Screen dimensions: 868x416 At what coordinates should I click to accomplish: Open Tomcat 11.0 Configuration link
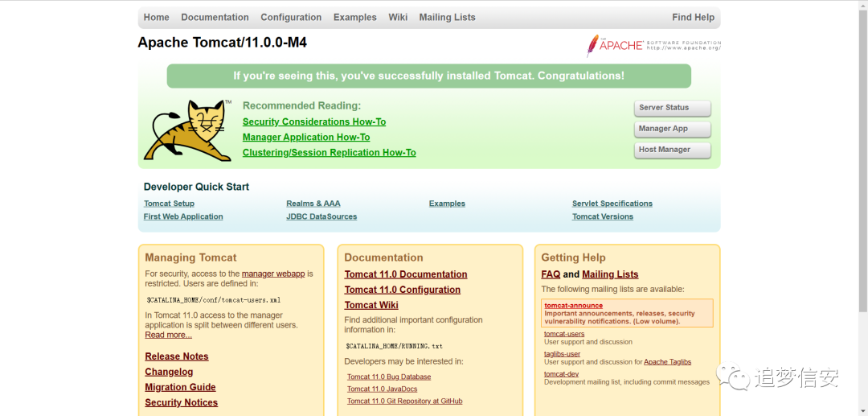(x=403, y=290)
